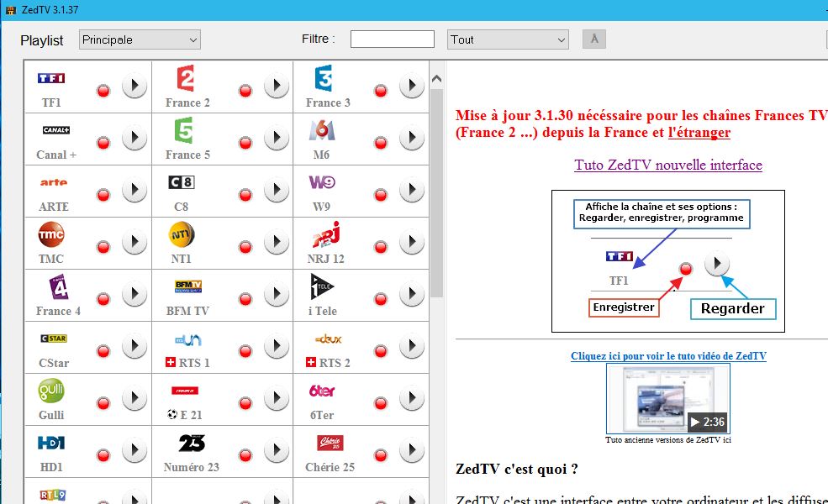Select the TF1 channel logo
Viewport: 828px width, 504px height.
click(x=51, y=76)
